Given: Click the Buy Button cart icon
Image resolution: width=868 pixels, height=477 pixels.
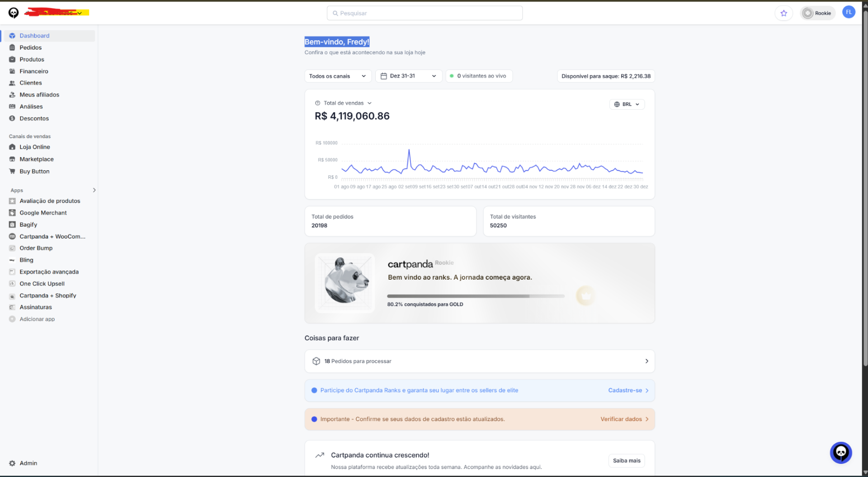Looking at the screenshot, I should [x=12, y=171].
